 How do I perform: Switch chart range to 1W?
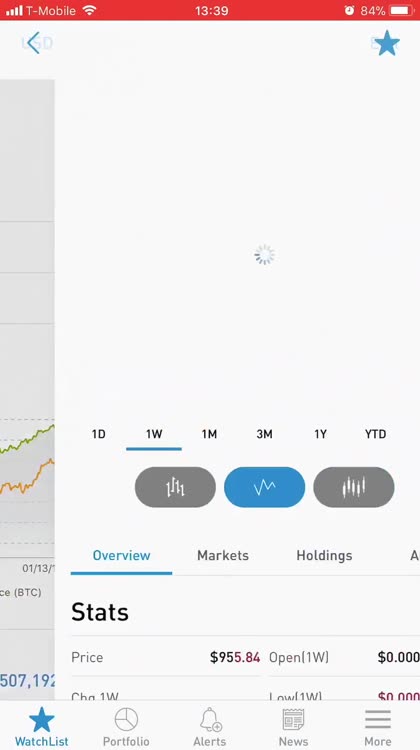(x=154, y=434)
